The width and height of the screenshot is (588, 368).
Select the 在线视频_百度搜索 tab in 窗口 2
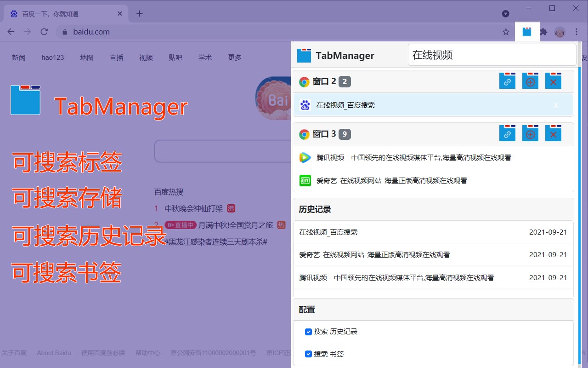(433, 105)
